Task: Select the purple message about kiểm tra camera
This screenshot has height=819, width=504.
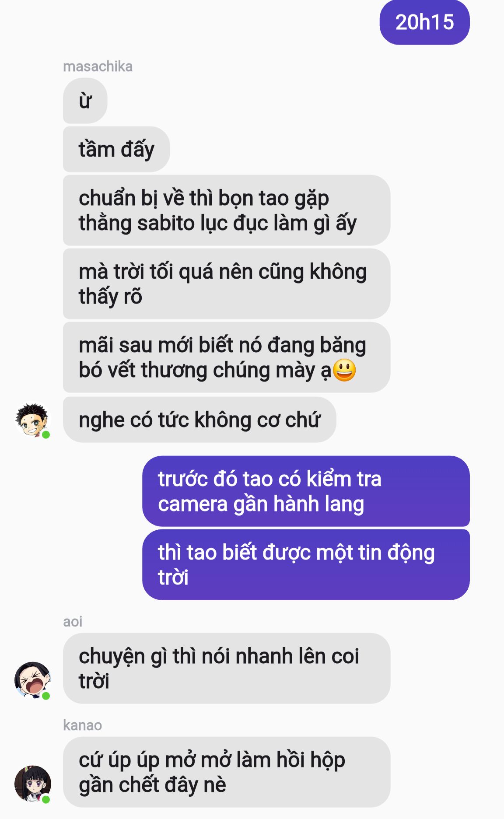Action: (306, 491)
